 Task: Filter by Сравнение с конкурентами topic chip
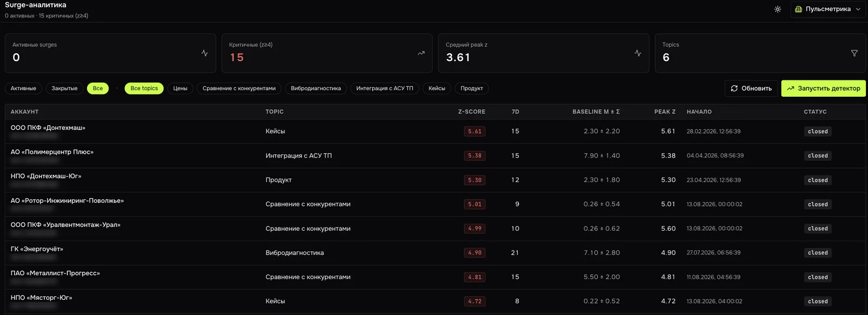pyautogui.click(x=239, y=88)
